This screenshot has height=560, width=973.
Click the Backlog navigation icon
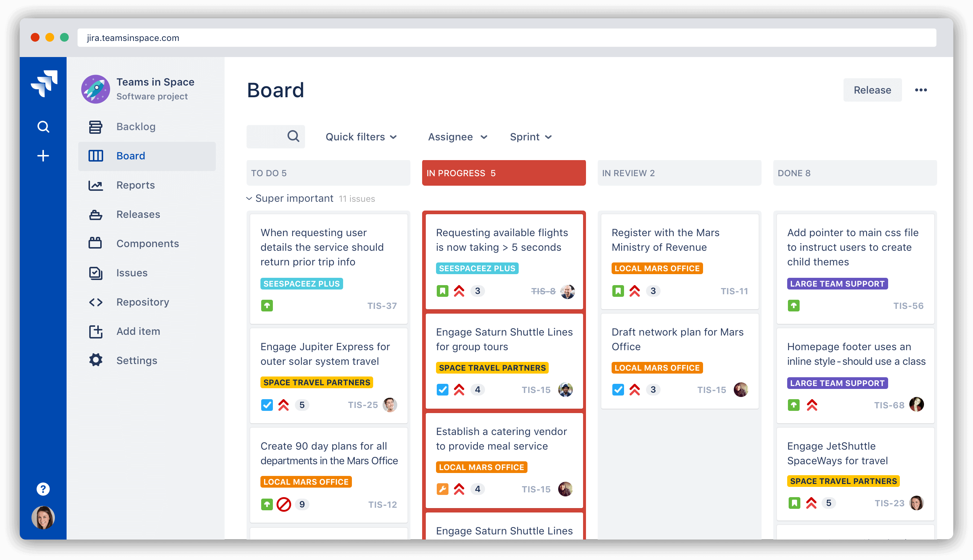pyautogui.click(x=95, y=126)
